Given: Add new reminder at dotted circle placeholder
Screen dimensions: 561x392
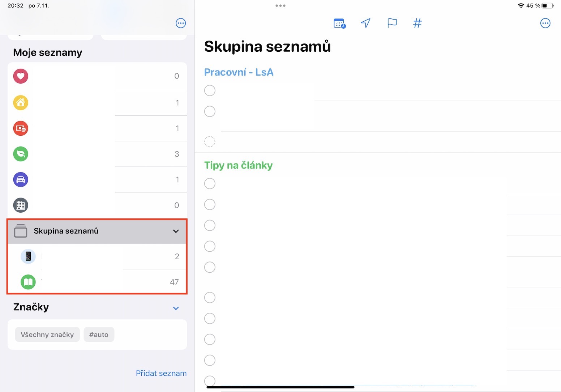Looking at the screenshot, I should tap(210, 142).
